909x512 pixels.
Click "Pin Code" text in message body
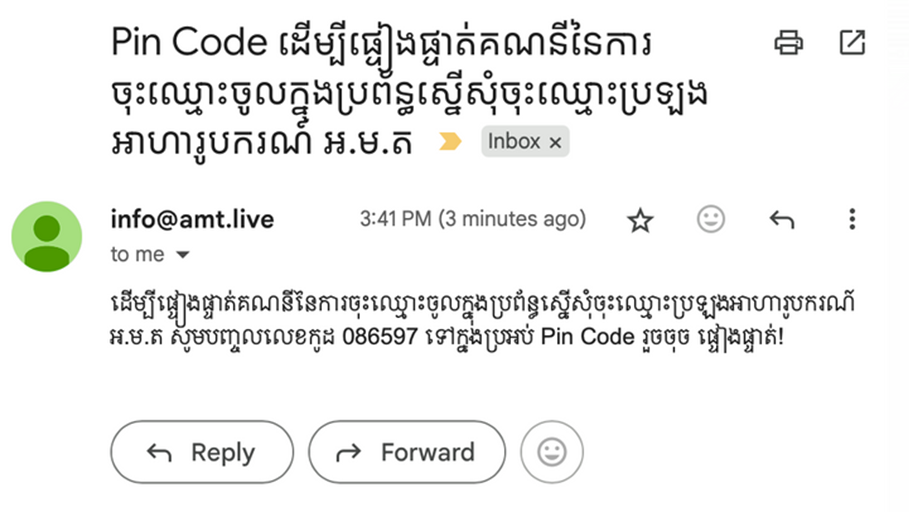585,337
